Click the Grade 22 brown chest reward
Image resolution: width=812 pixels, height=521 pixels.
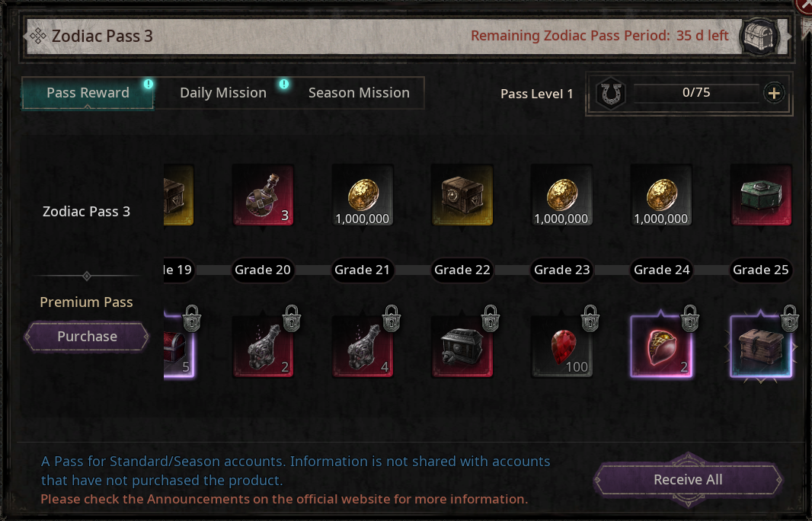tap(462, 195)
